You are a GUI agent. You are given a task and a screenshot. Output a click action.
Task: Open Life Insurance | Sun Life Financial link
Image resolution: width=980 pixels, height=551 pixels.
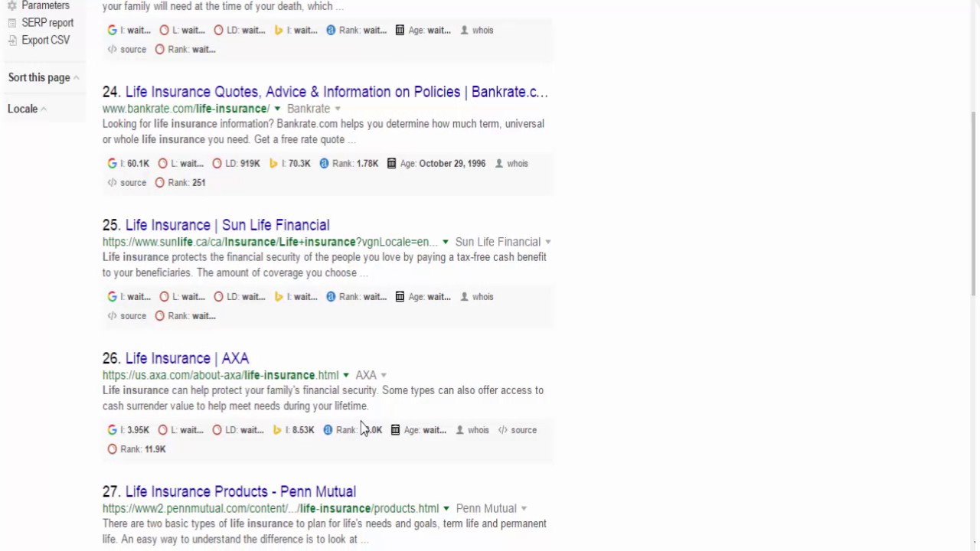[227, 225]
